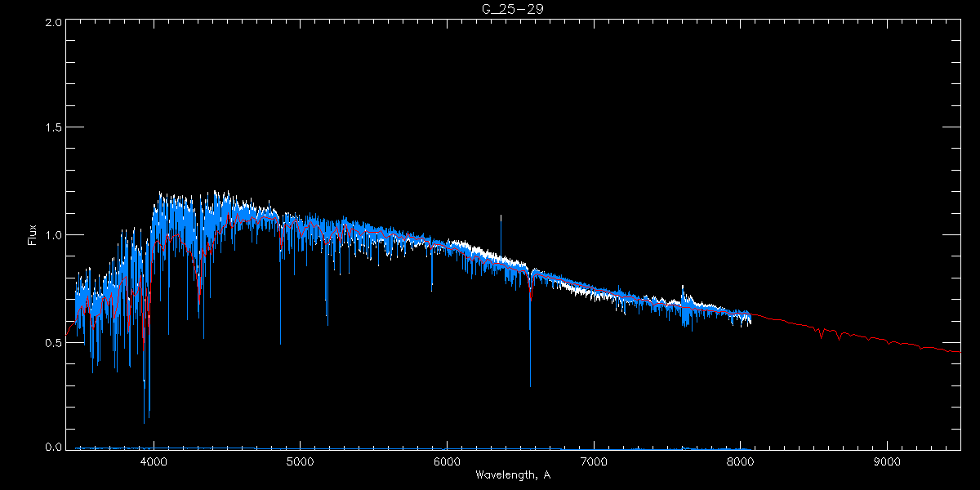
Task: Click the 1.5 y-axis tick label
Action: tap(54, 128)
